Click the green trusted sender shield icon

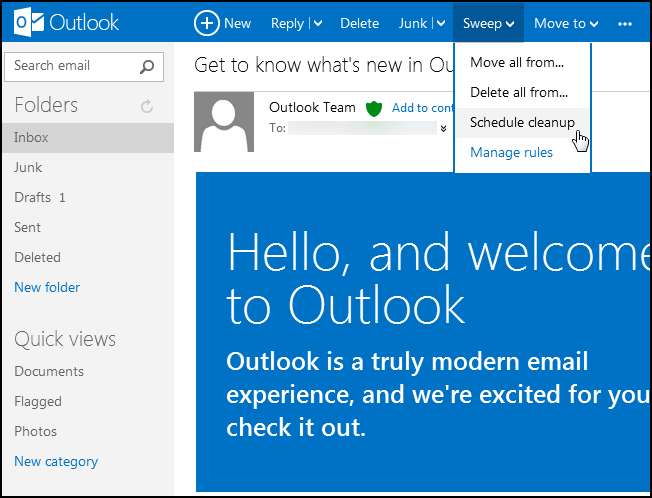374,108
